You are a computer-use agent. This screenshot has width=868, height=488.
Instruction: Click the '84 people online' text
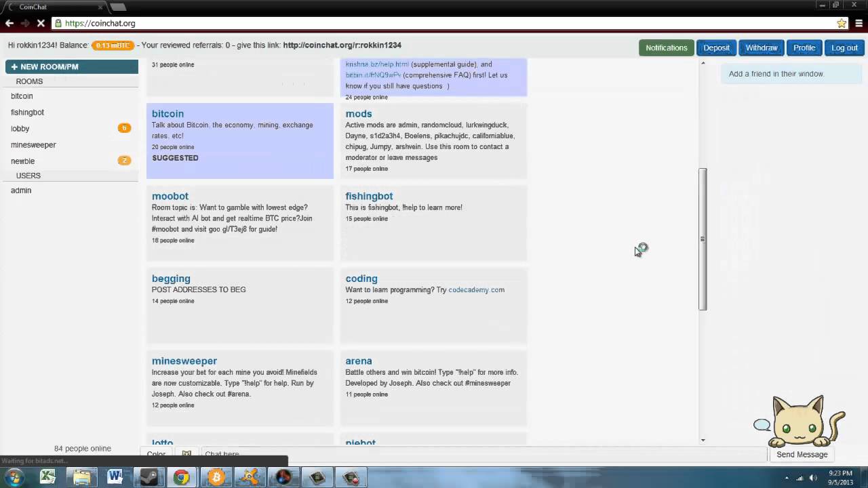(82, 449)
